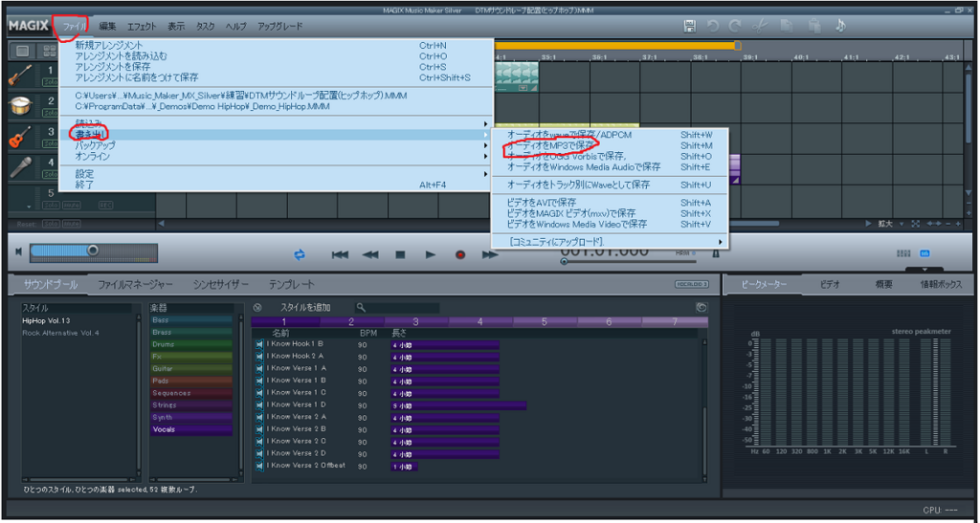Screen dimensions: 980x523
Task: Expand the 読込み submenu arrow
Action: [x=485, y=123]
